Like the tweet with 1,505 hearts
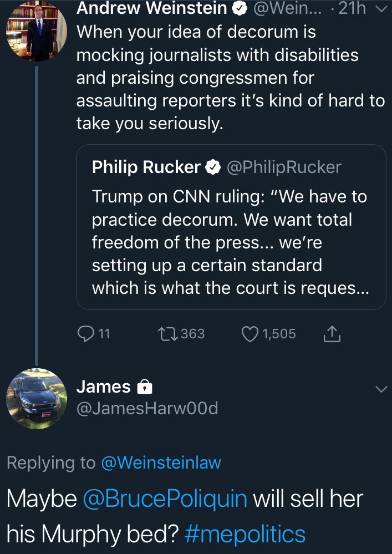392x554 pixels. pos(250,334)
